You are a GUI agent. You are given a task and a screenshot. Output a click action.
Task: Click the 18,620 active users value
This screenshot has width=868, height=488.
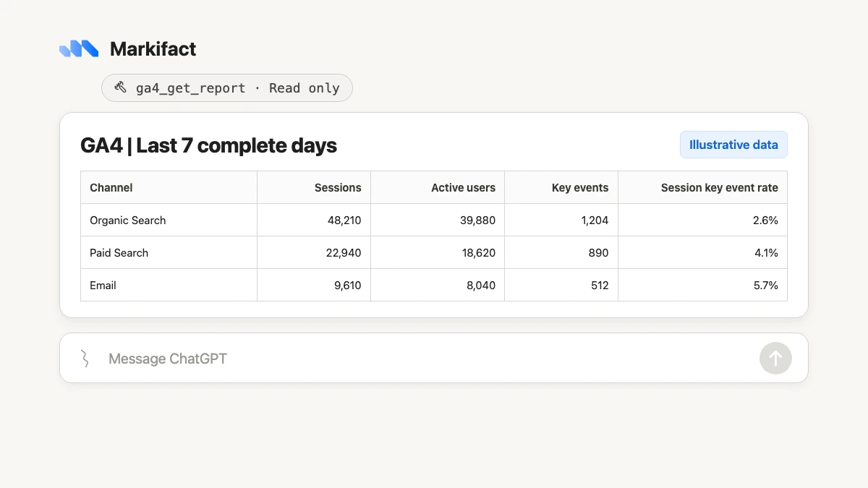(477, 252)
